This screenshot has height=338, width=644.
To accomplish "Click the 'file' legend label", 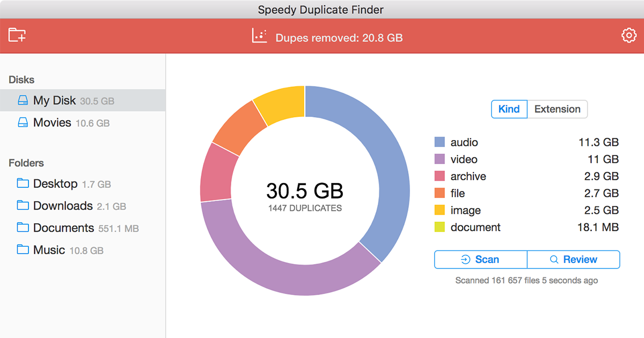I will coord(458,193).
